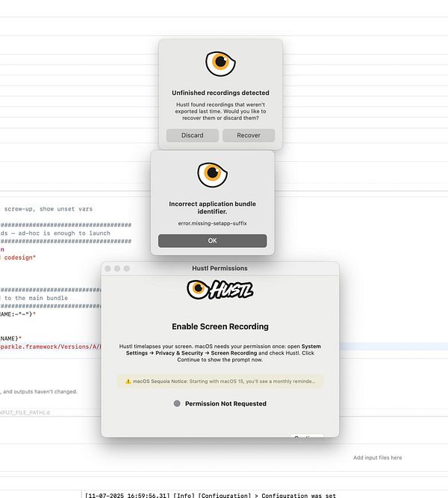The width and height of the screenshot is (448, 498).
Task: Click Discard in the unfinished recordings dialog
Action: pos(192,135)
